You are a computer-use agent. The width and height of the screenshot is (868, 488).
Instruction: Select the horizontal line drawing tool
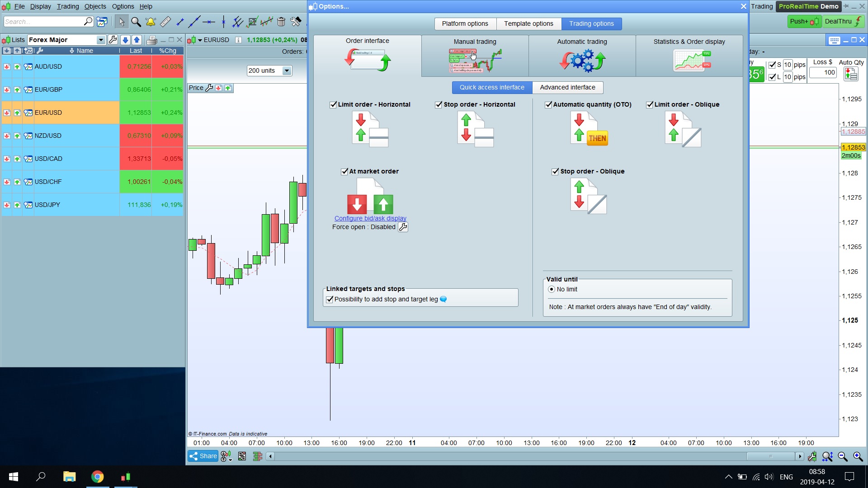tap(208, 22)
